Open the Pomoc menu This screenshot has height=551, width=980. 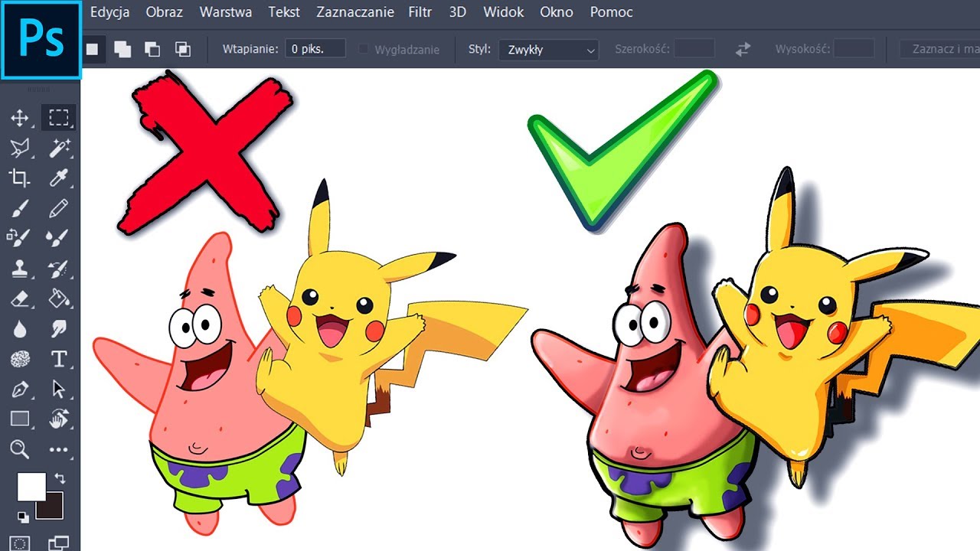[612, 12]
